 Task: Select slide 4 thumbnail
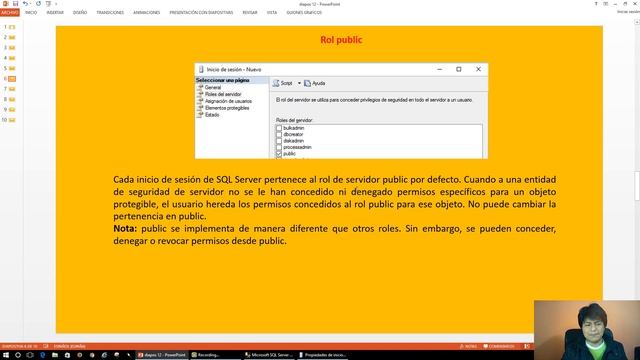coord(12,58)
